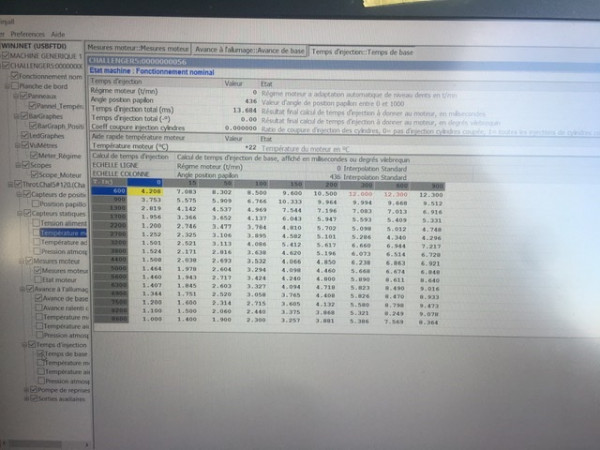Toggle MACHINE GENERIQUE 1 checkbox
The width and height of the screenshot is (600, 450).
click(5, 56)
